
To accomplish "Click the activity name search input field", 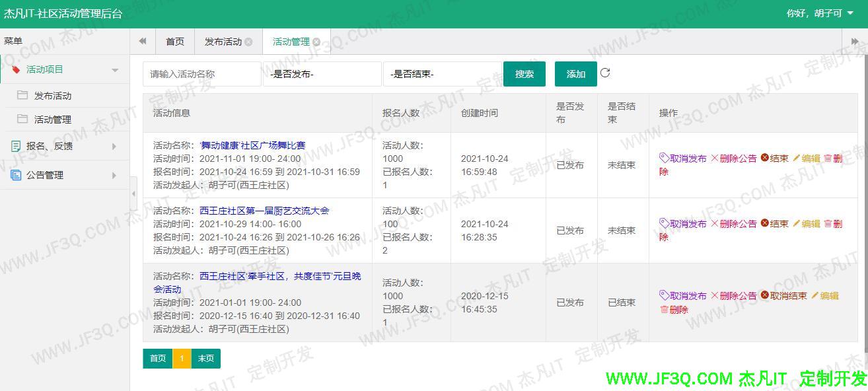I will (201, 74).
